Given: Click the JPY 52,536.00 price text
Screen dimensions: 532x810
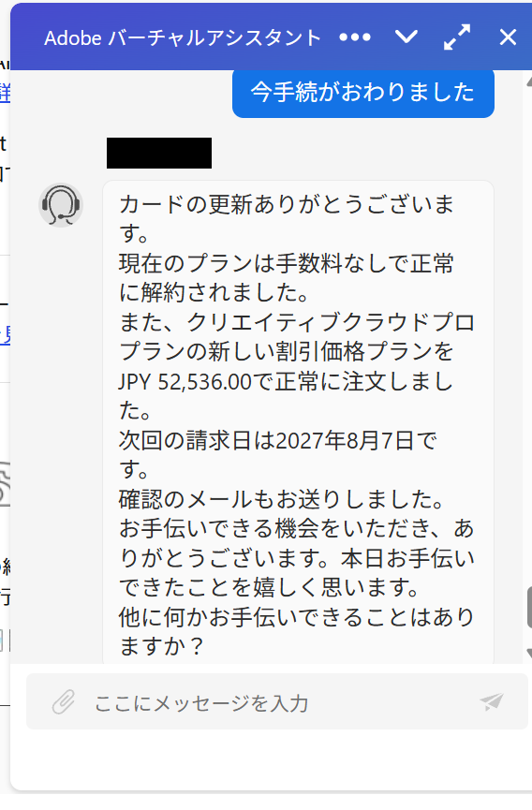Looking at the screenshot, I should pyautogui.click(x=185, y=382).
